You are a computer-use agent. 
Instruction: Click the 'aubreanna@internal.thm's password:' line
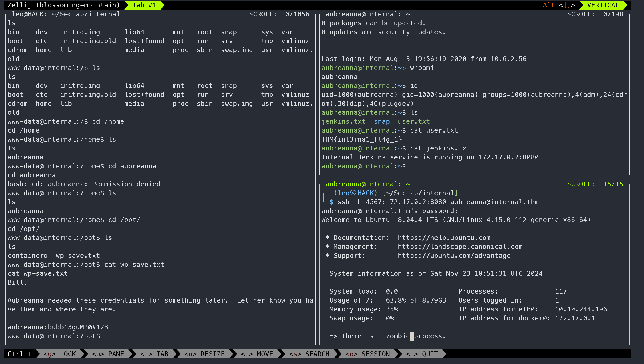point(390,211)
